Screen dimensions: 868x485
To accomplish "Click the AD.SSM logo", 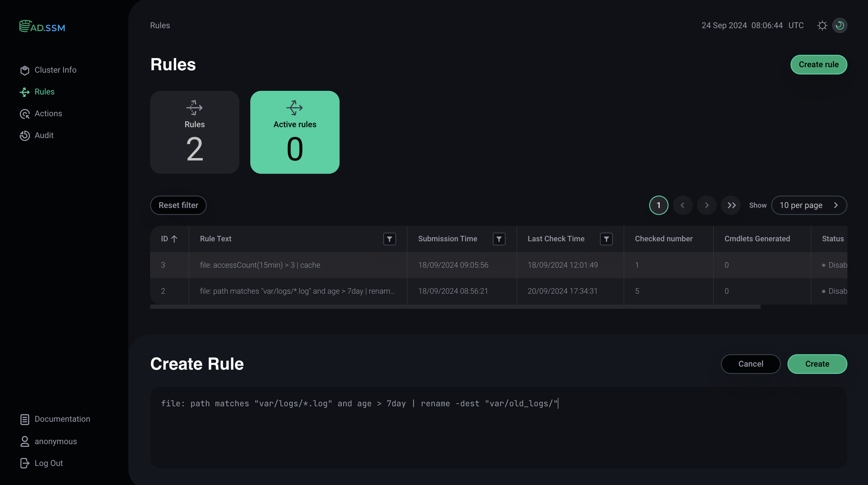I will pyautogui.click(x=42, y=26).
